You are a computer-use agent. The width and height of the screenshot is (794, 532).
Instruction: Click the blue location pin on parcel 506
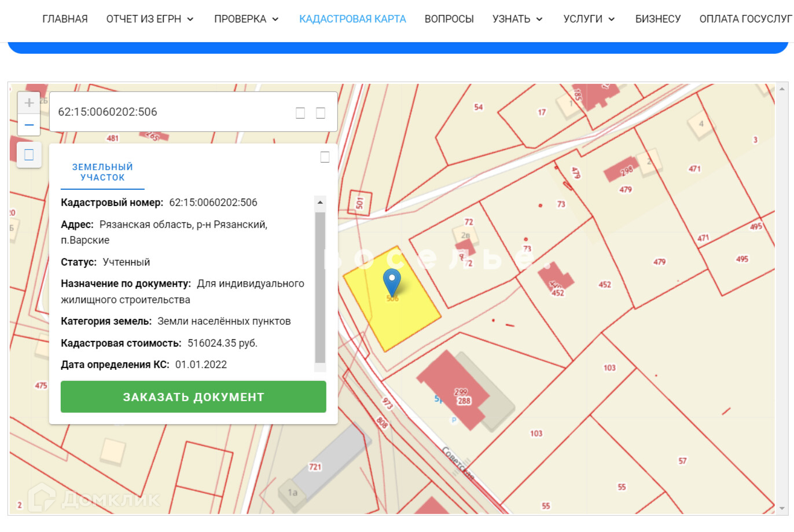pos(392,281)
